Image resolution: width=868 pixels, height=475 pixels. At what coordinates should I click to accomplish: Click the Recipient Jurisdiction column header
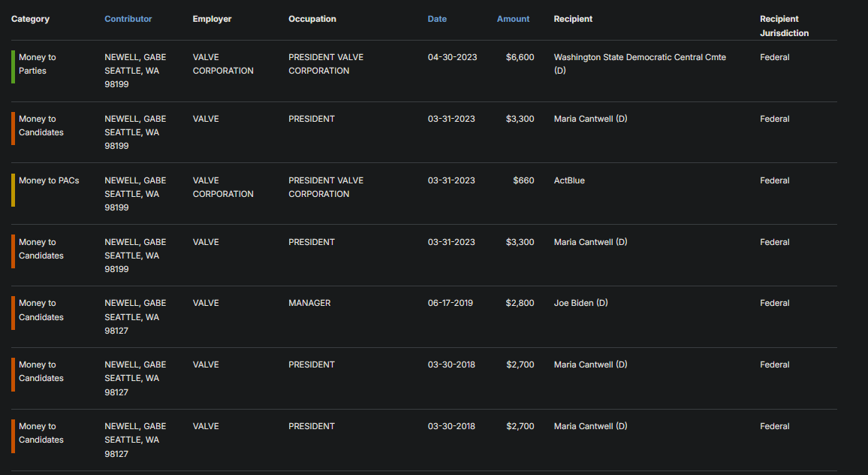click(784, 26)
